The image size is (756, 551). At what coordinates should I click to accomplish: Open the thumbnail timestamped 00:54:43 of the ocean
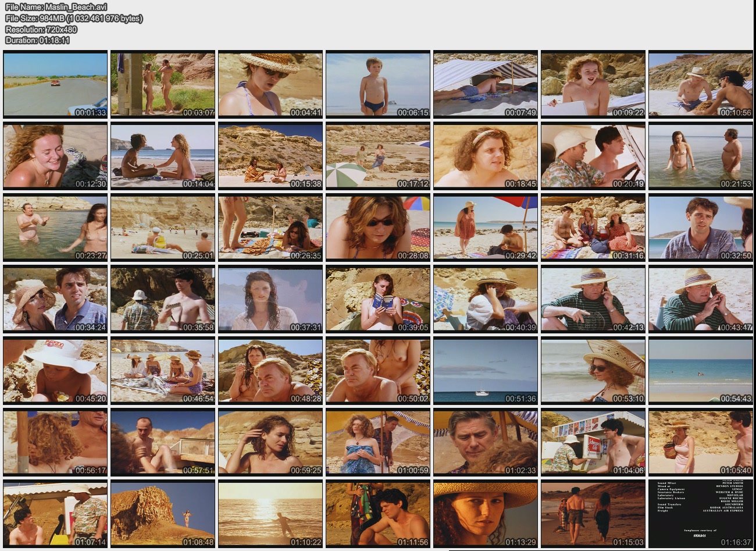[x=701, y=371]
